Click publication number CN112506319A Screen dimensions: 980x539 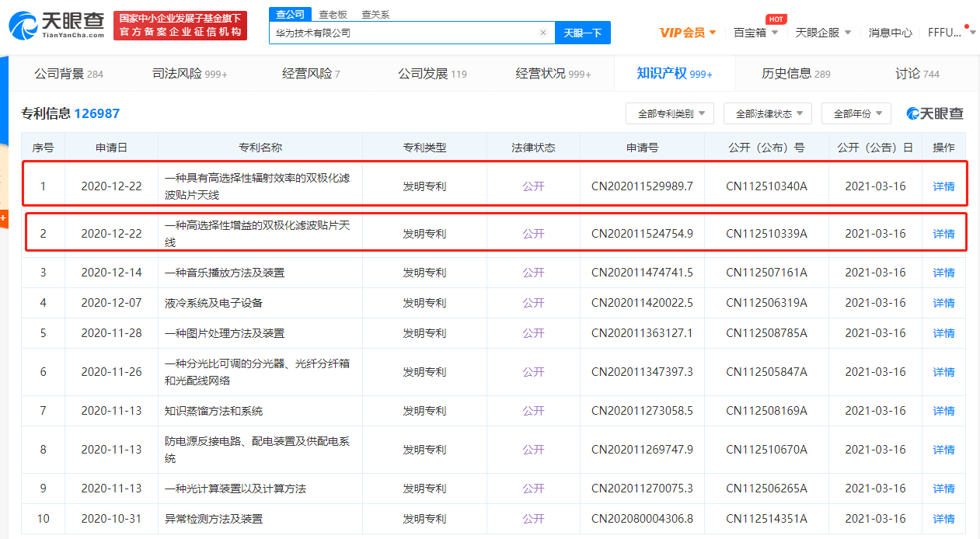click(766, 303)
